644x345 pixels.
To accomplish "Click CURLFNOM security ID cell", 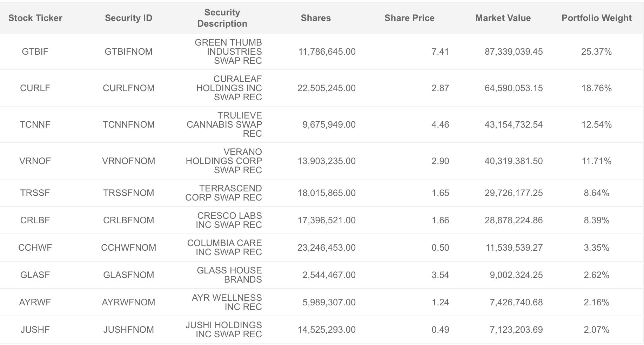I will coord(128,88).
